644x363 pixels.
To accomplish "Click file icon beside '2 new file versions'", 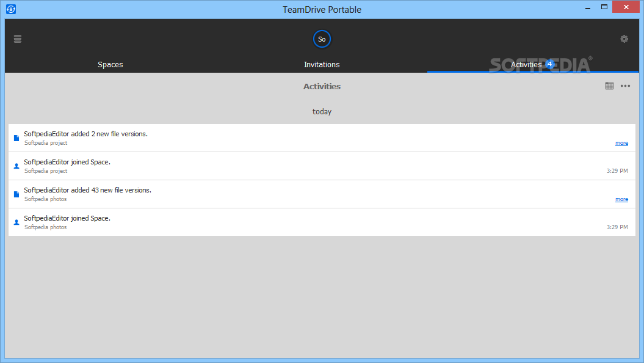I will tap(16, 138).
